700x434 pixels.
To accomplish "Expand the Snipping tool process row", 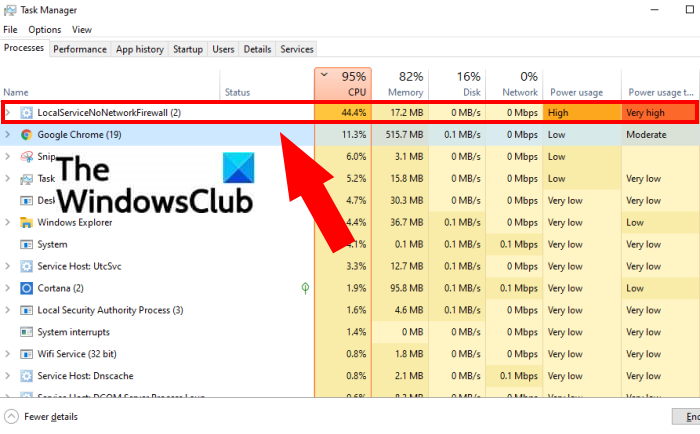I will [7, 156].
